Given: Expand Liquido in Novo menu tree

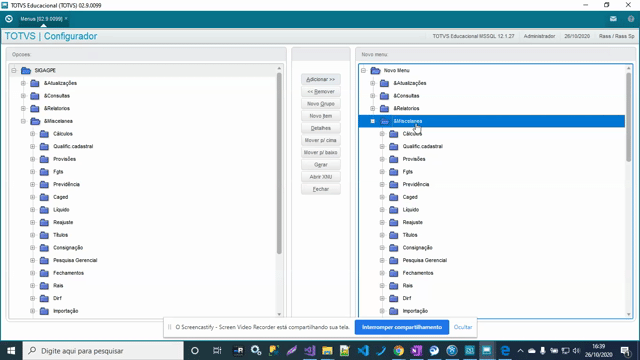Looking at the screenshot, I should coord(382,210).
